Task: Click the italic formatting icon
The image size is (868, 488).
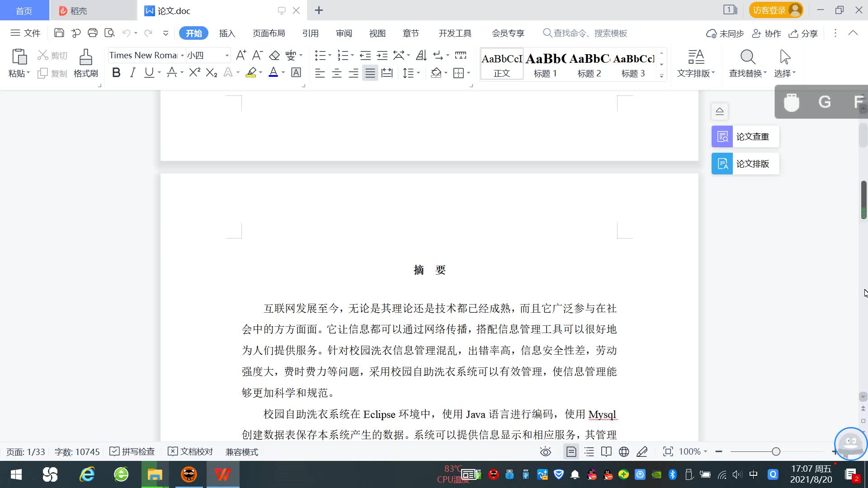Action: [132, 73]
